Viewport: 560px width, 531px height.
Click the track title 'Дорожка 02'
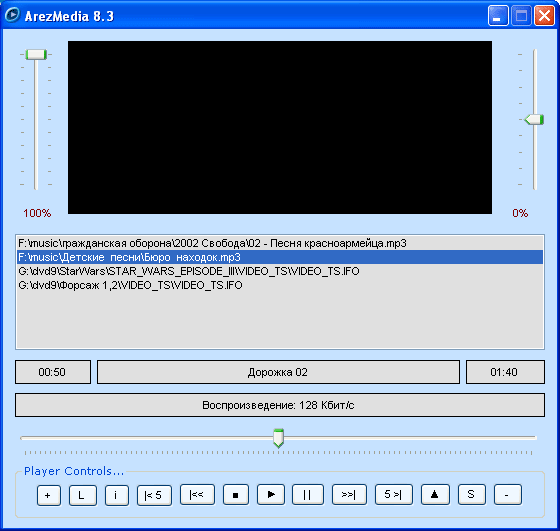point(279,372)
